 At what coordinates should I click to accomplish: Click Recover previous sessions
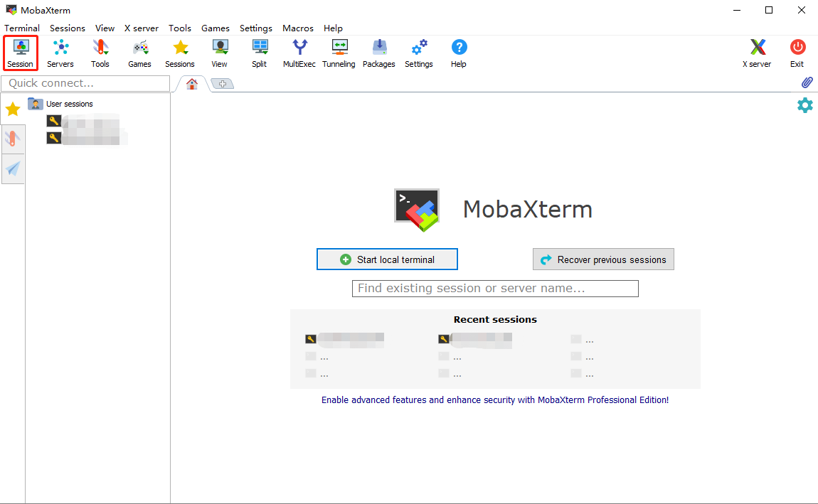coord(603,259)
